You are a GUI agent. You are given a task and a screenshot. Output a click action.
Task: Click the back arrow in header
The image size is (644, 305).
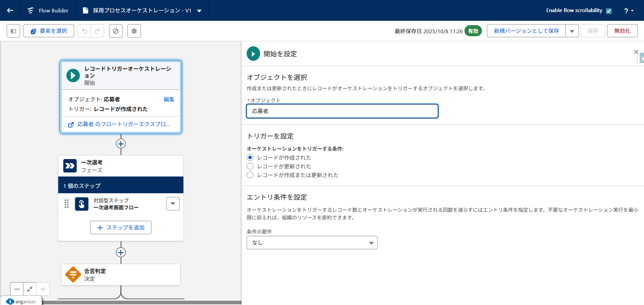pos(10,10)
